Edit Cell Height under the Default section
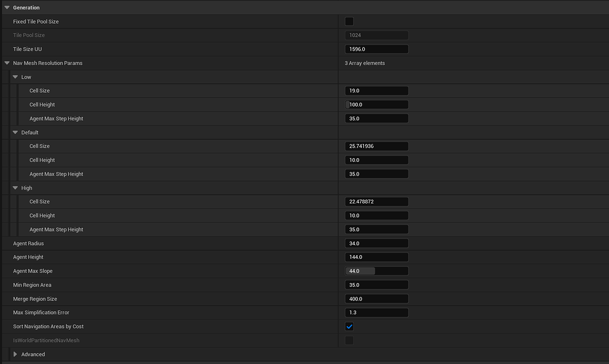 [x=376, y=159]
